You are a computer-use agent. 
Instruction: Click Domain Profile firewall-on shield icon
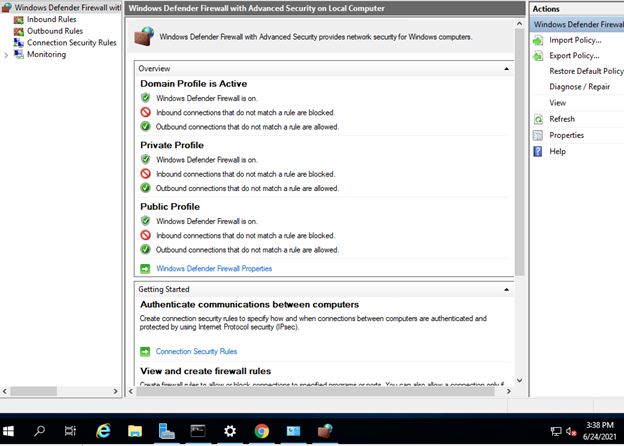tap(146, 98)
